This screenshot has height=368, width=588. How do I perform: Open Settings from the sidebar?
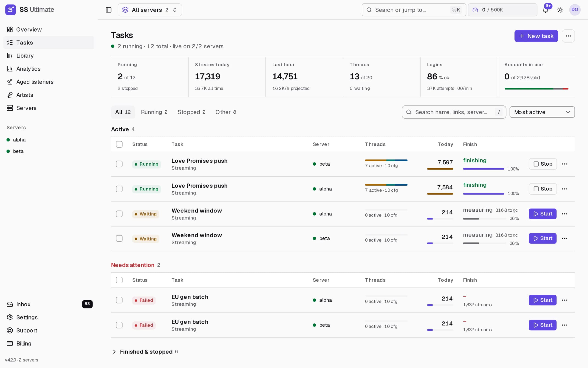[49, 317]
